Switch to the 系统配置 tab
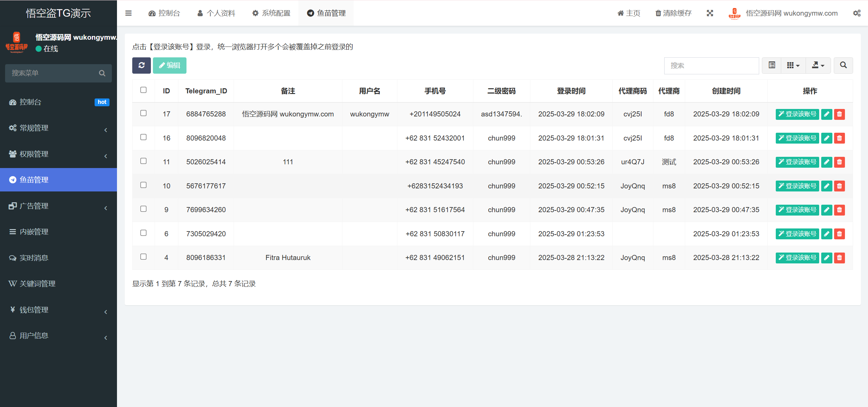The image size is (868, 407). (x=271, y=13)
